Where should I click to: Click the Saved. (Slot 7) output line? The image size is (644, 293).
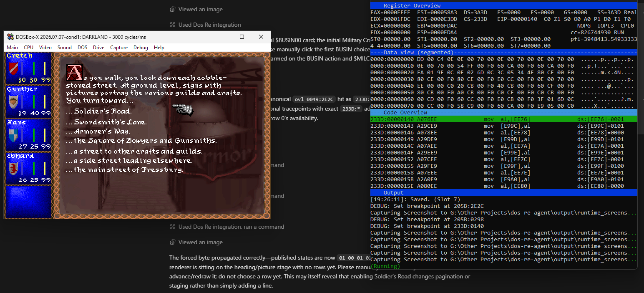415,200
